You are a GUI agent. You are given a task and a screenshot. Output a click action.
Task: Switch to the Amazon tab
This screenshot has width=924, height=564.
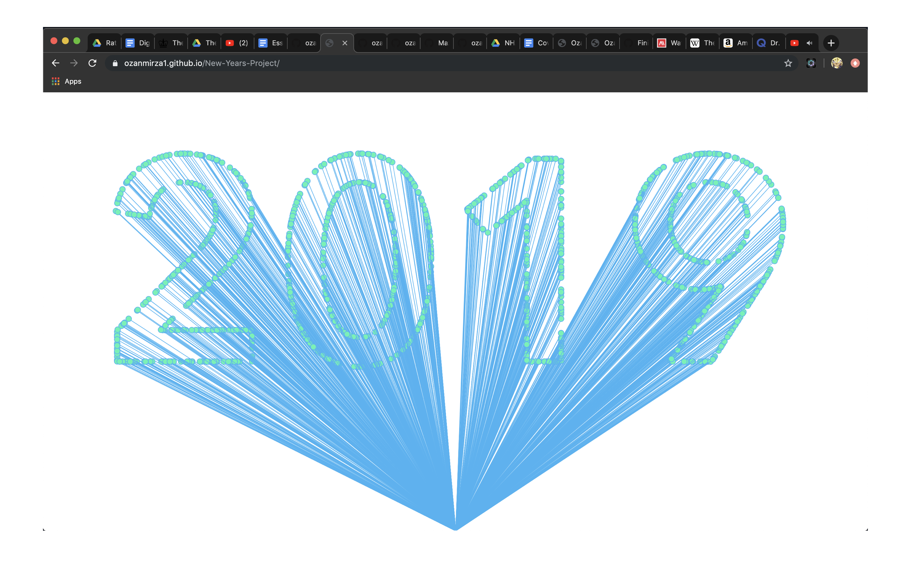point(735,43)
